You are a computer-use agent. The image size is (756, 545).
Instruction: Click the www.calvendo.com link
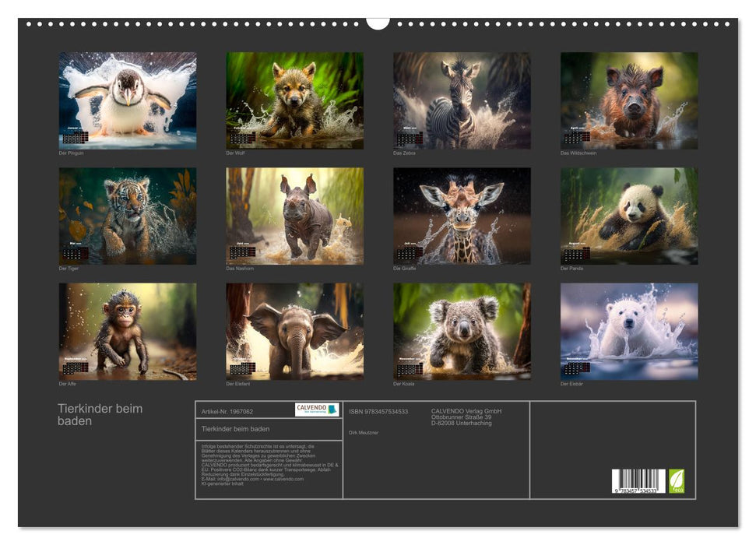click(x=284, y=479)
